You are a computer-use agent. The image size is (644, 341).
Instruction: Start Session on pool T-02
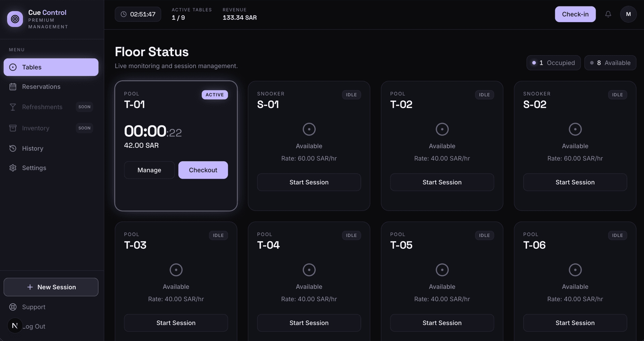(x=442, y=182)
